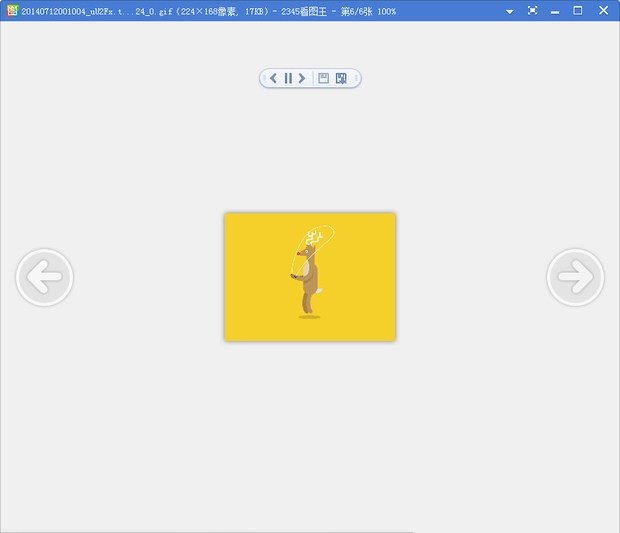620x533 pixels.
Task: Go to the previous image with the left arrow
Action: 45,277
